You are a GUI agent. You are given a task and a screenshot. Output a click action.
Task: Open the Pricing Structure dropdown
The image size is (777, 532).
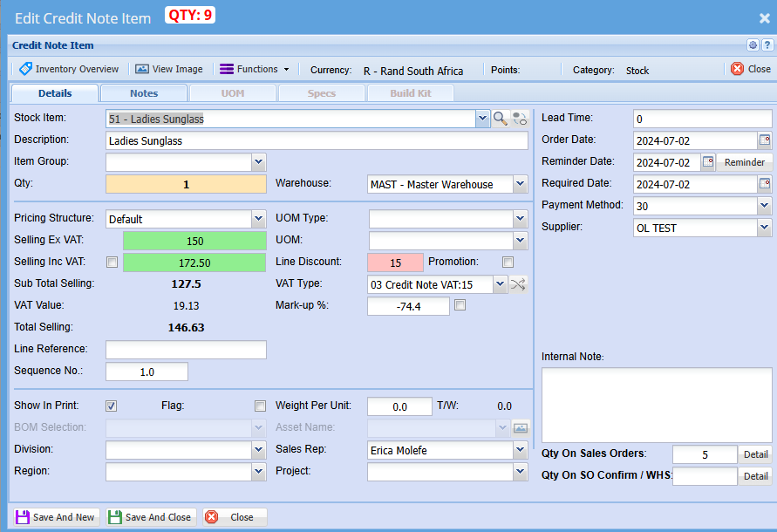pos(258,219)
